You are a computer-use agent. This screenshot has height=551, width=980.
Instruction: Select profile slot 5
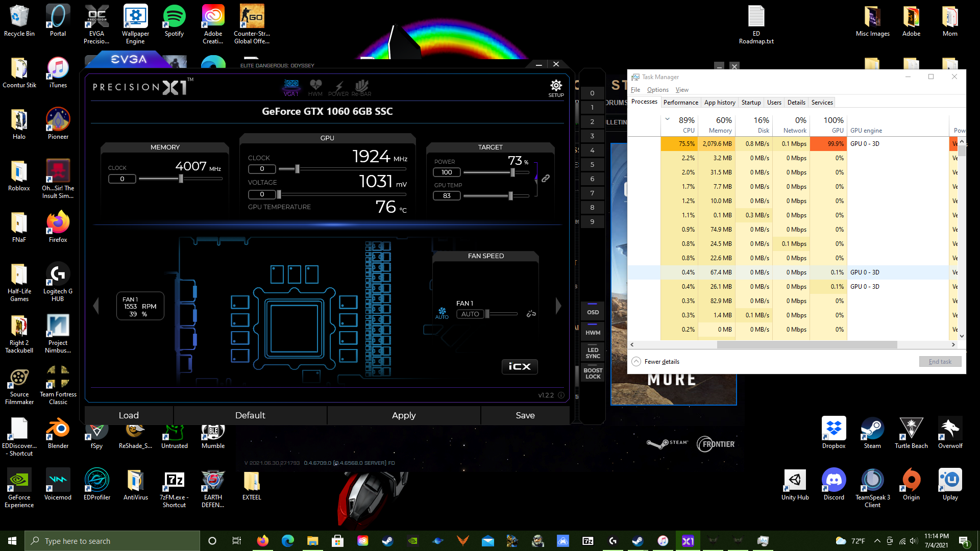coord(592,164)
